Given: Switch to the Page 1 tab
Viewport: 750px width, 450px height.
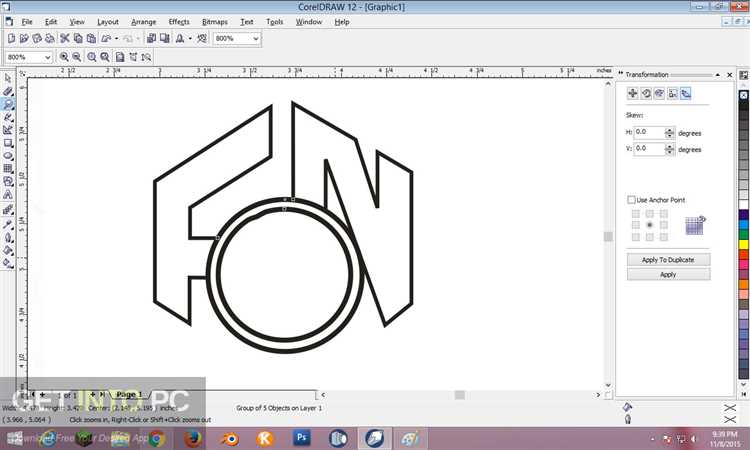Looking at the screenshot, I should click(x=130, y=395).
